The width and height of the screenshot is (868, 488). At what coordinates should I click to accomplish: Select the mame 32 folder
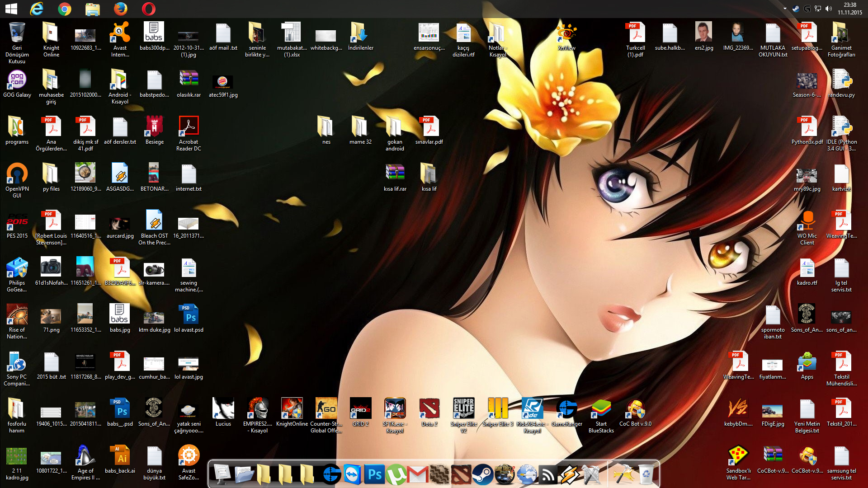pyautogui.click(x=361, y=131)
